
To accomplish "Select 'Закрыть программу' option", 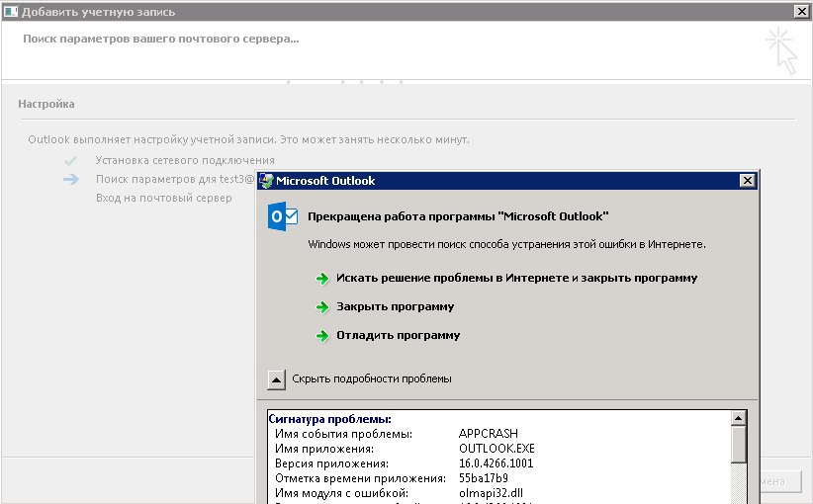I will (395, 306).
